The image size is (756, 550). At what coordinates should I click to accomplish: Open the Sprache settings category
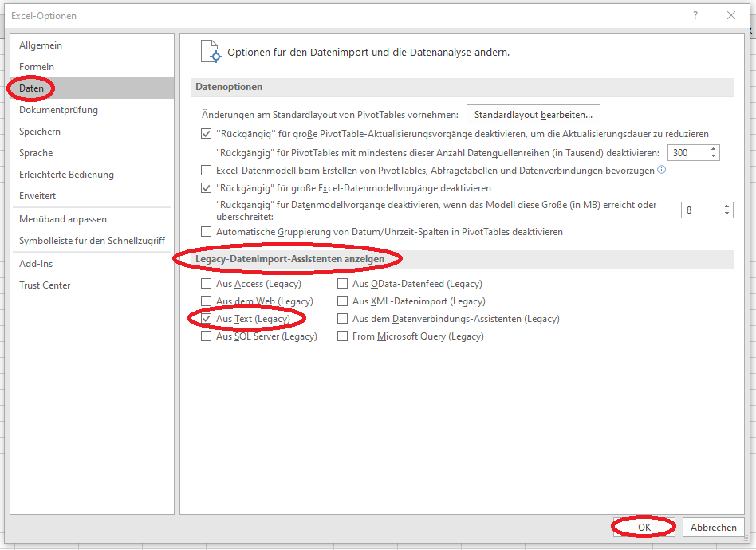(x=92, y=153)
